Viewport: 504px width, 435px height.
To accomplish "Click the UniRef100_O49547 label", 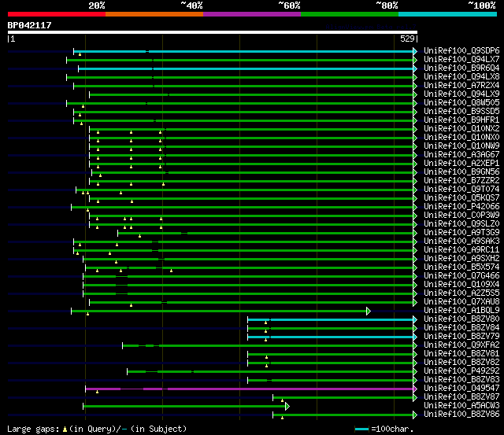I will click(x=461, y=389).
